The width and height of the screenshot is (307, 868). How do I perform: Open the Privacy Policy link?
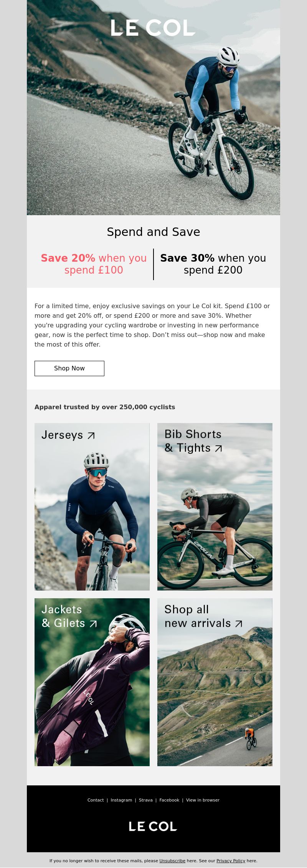coord(231,861)
